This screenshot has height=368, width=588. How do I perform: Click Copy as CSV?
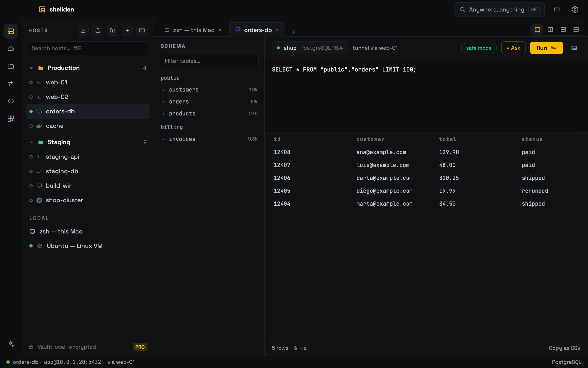click(564, 348)
